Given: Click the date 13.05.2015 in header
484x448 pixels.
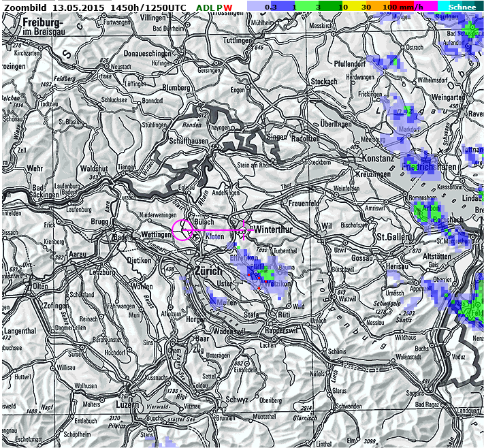Looking at the screenshot, I should (x=78, y=7).
